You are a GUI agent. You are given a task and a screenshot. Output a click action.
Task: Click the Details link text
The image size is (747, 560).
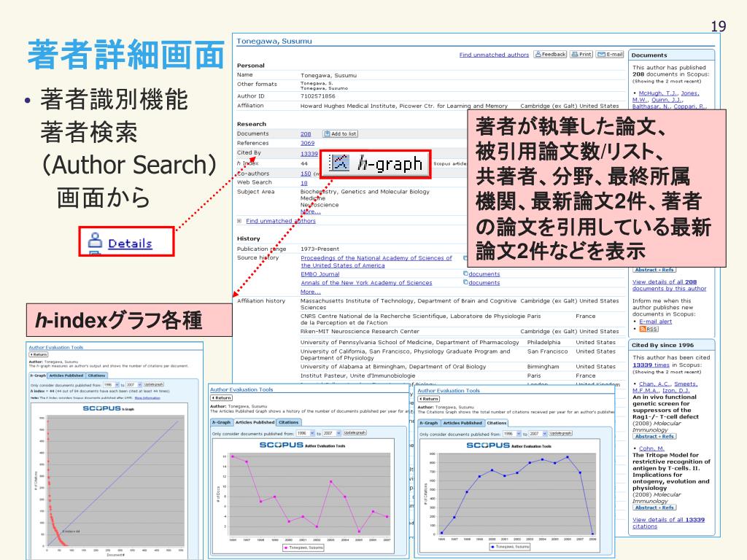click(x=130, y=244)
